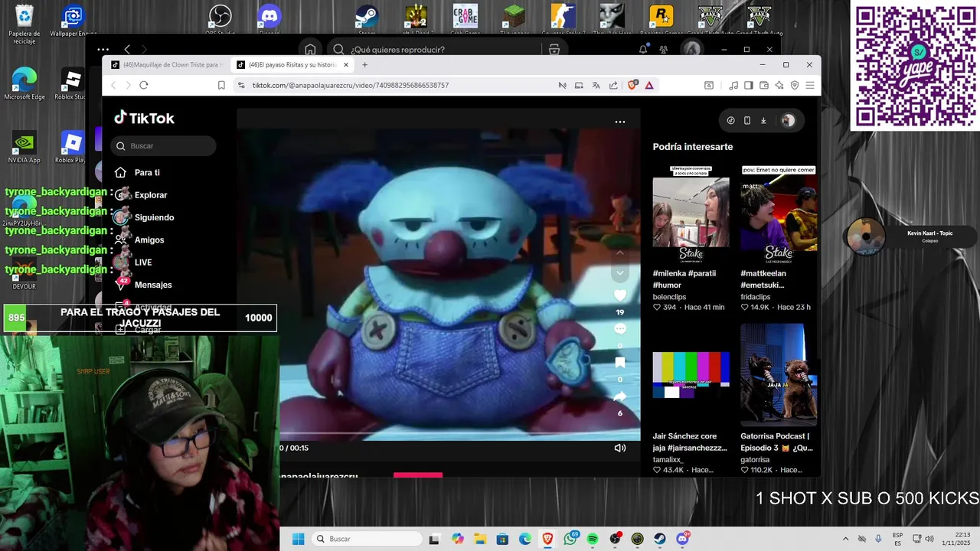Open the Windows Start menu
The image size is (980, 551).
[298, 539]
